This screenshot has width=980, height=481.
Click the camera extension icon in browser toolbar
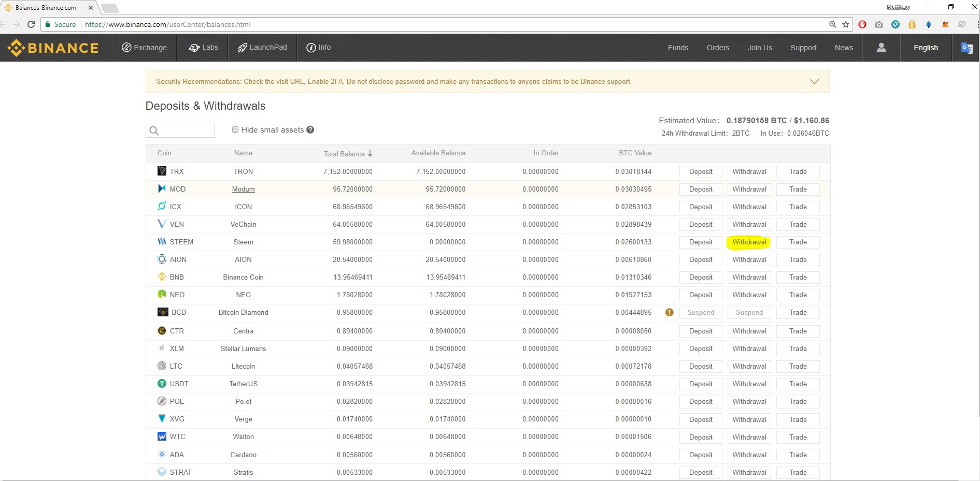click(879, 24)
